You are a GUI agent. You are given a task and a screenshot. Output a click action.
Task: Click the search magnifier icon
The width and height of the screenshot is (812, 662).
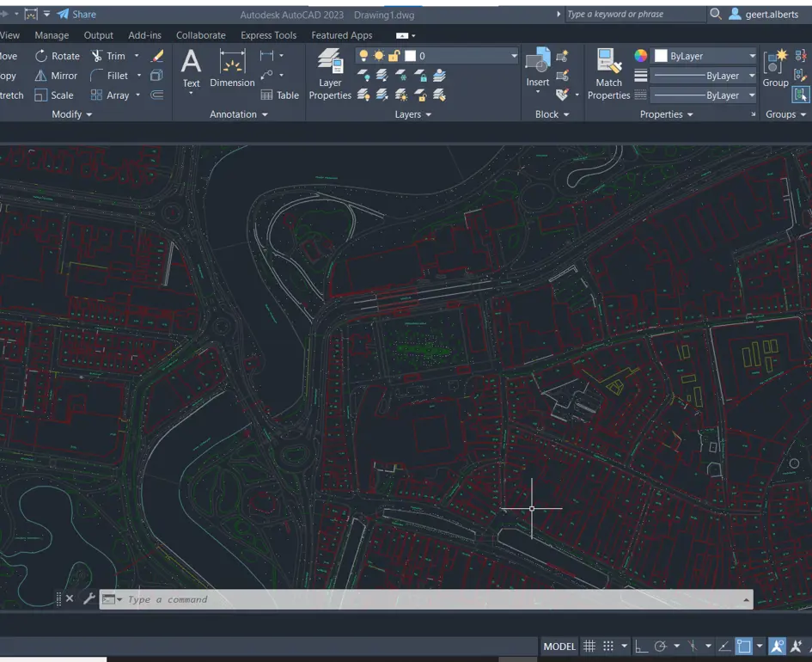pos(715,14)
